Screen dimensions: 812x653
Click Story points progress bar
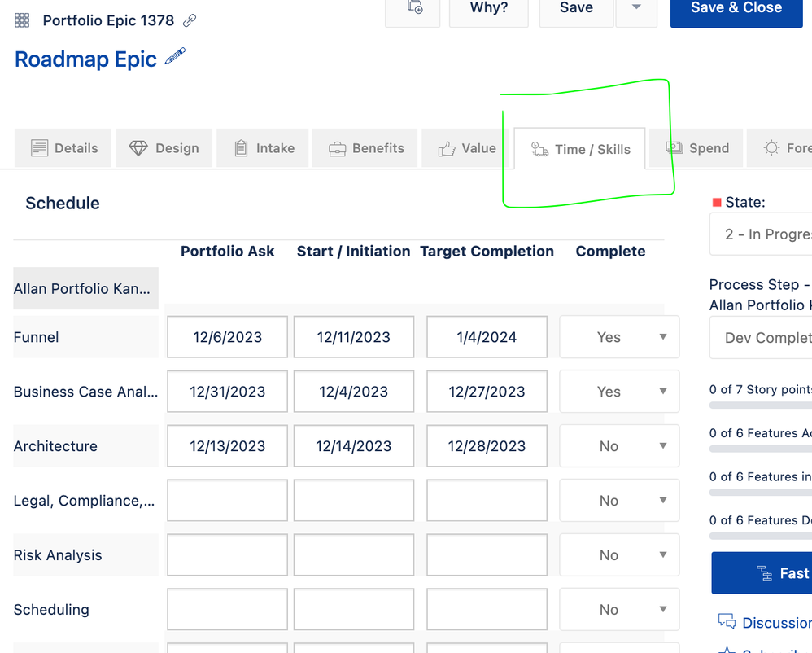point(761,405)
